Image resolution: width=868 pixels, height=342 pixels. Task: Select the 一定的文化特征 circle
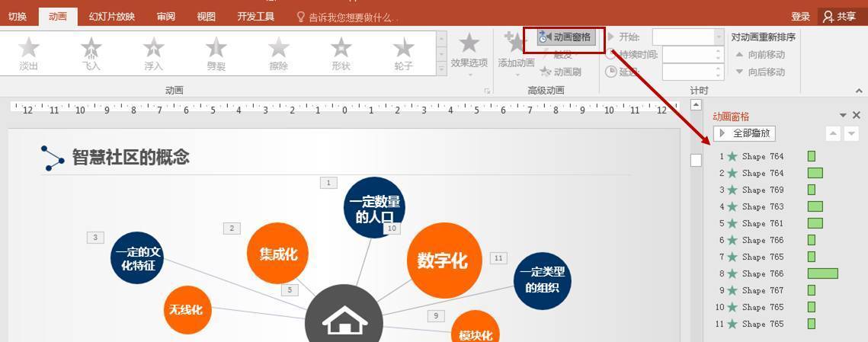(x=136, y=258)
